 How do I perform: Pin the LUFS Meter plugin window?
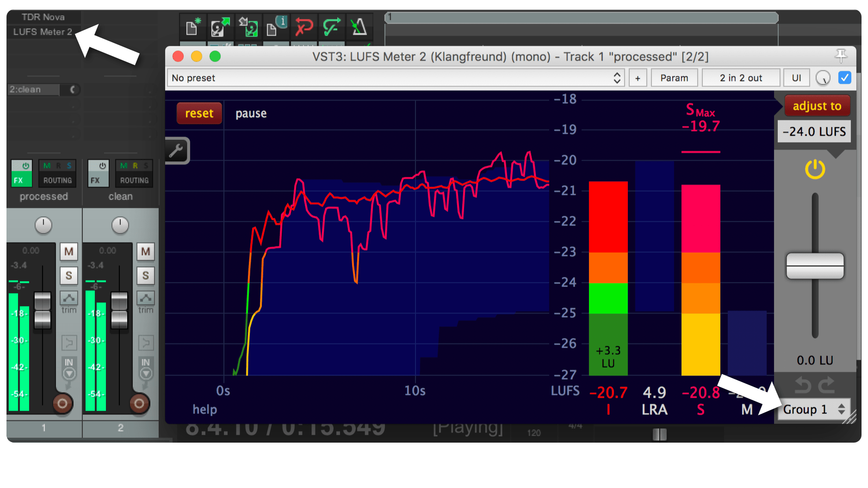[841, 56]
